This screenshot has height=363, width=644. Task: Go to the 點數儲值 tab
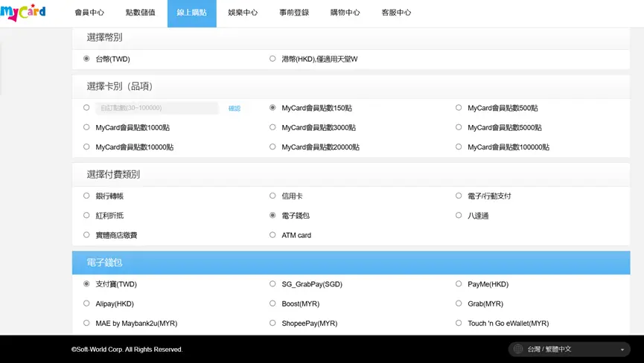point(140,13)
